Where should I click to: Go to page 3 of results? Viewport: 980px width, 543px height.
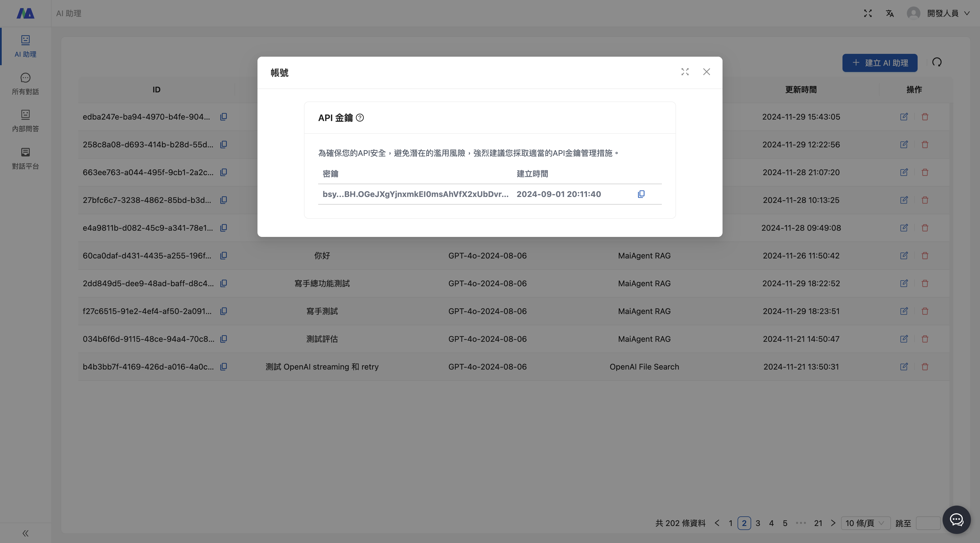click(758, 523)
